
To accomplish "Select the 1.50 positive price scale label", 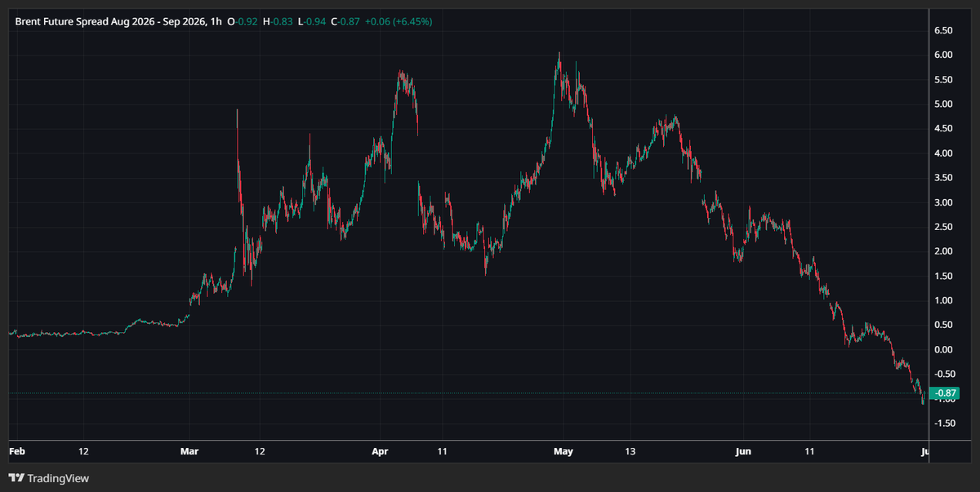I will pyautogui.click(x=945, y=276).
